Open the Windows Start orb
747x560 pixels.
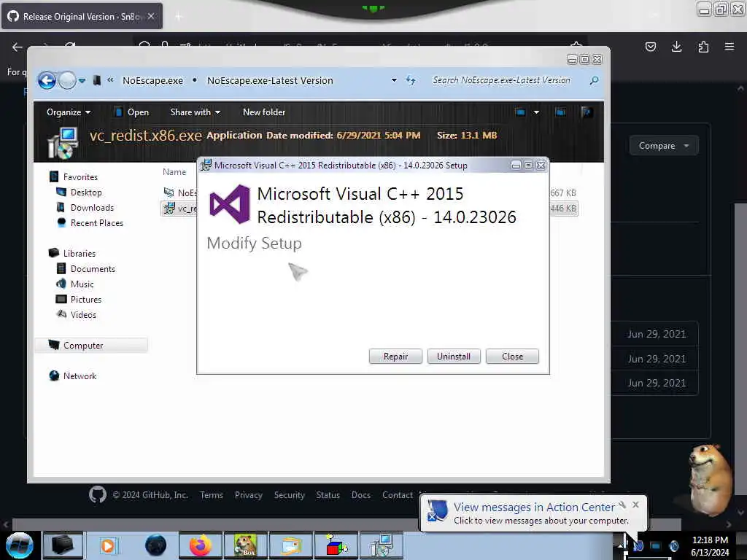pyautogui.click(x=20, y=545)
